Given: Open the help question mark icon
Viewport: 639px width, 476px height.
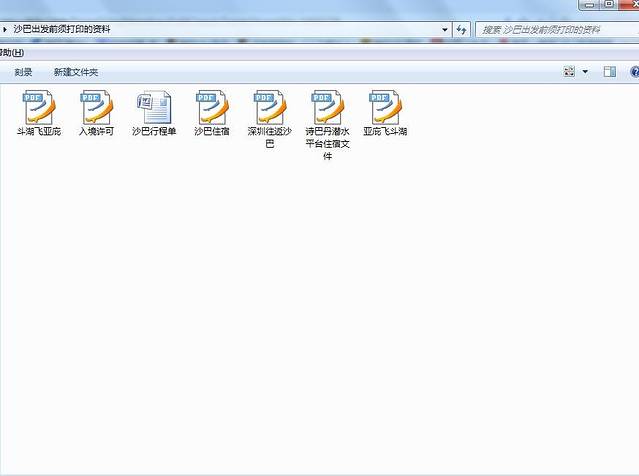Looking at the screenshot, I should point(634,72).
